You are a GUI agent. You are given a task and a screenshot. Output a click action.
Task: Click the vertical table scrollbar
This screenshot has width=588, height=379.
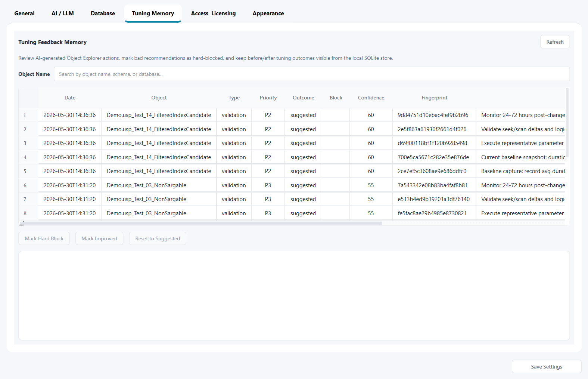coord(567,123)
